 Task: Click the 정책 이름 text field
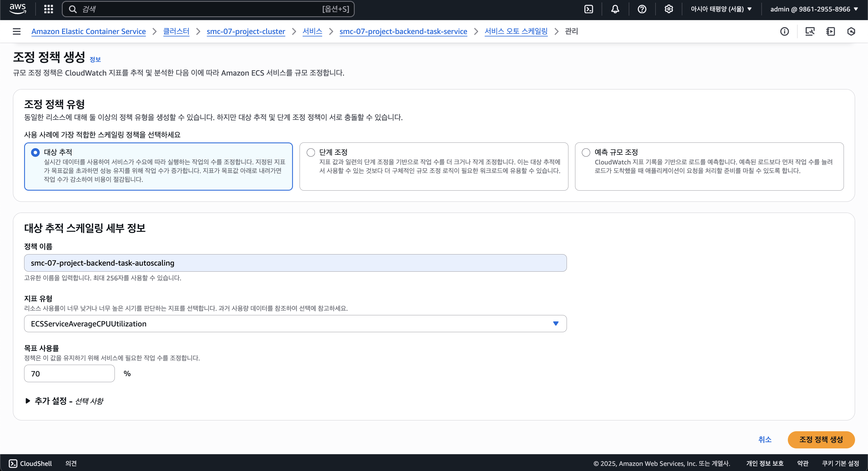point(295,263)
